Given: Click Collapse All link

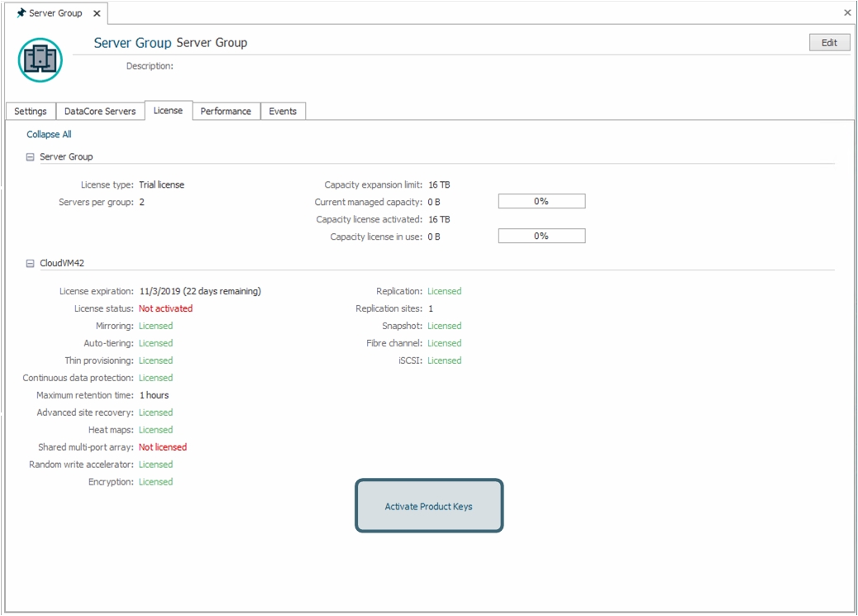Looking at the screenshot, I should point(49,135).
